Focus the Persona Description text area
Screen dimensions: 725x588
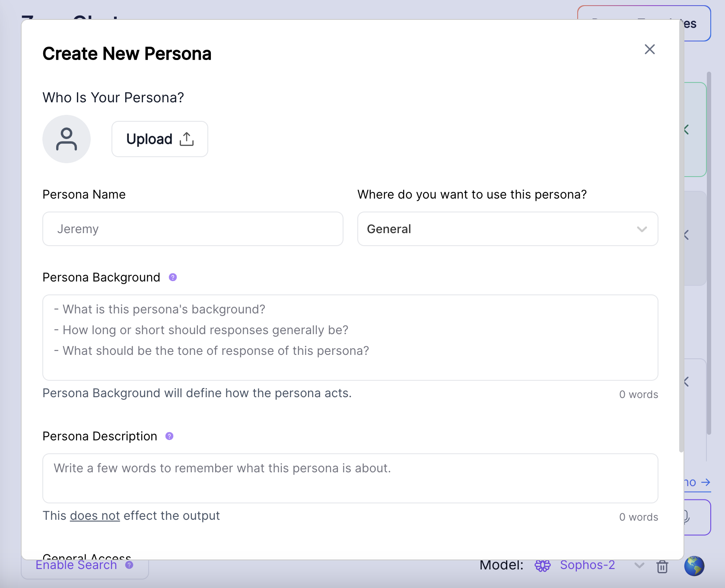[x=350, y=478]
